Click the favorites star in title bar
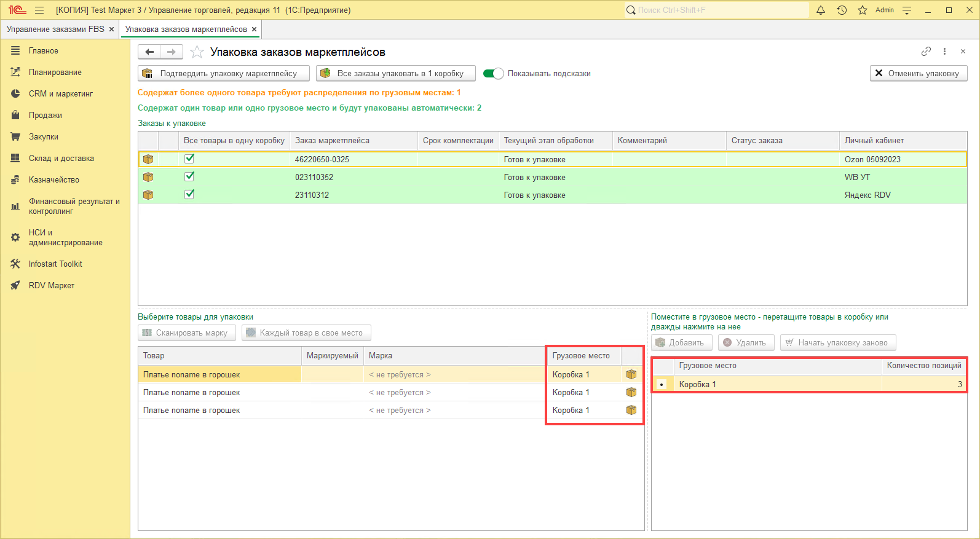 click(863, 10)
